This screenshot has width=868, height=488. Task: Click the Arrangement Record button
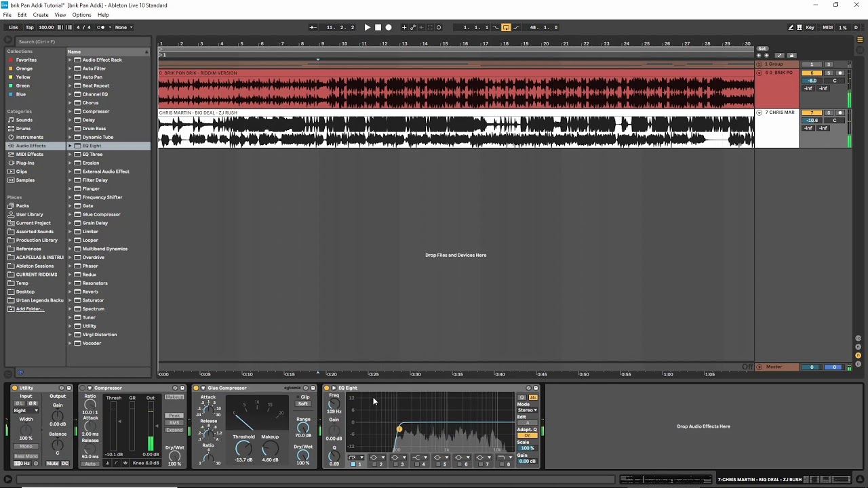[x=389, y=27]
